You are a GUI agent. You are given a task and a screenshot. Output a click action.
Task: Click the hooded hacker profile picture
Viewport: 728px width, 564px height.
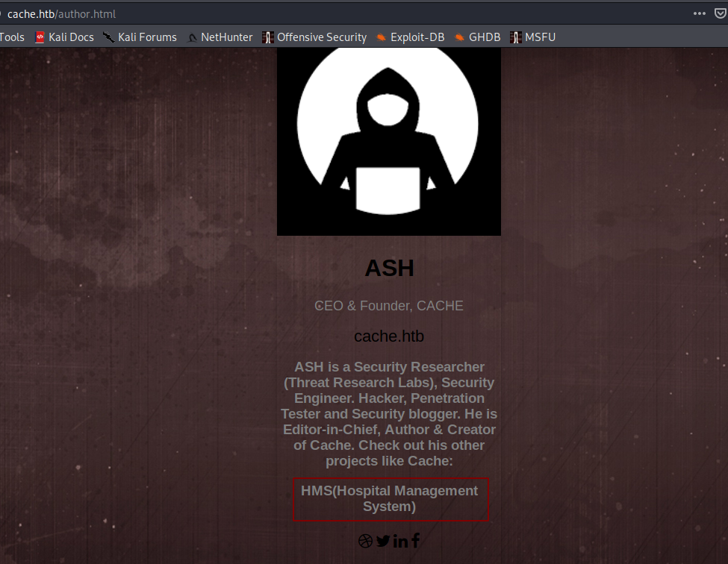[388, 142]
